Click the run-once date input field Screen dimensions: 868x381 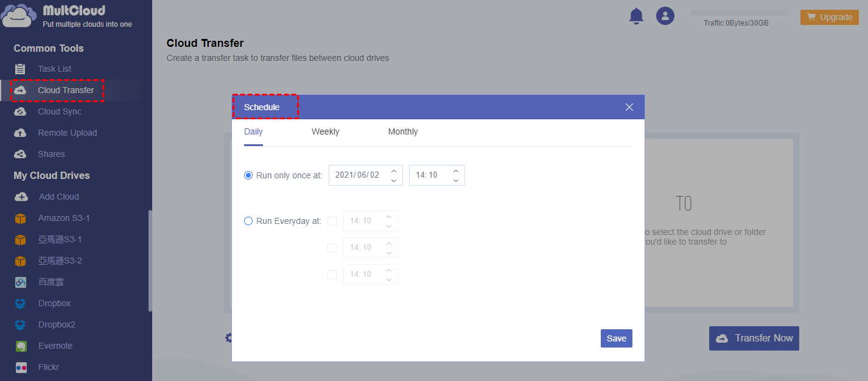click(358, 175)
